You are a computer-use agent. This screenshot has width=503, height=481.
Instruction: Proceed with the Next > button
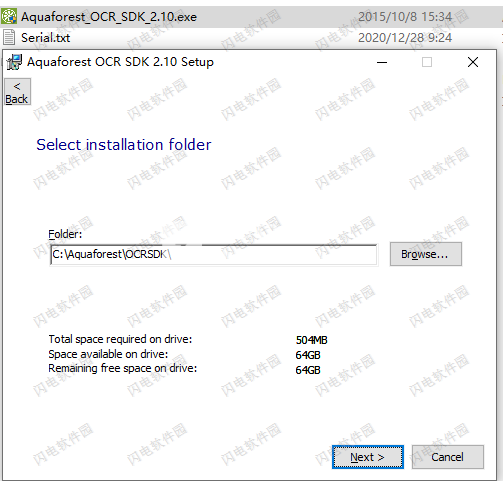(x=368, y=457)
